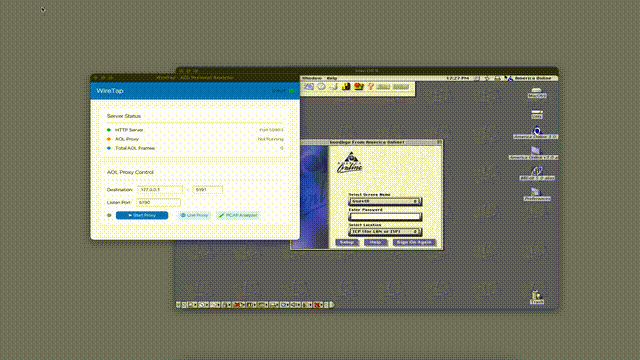Click the Start Proxy button in WireTap
The image size is (640, 360).
pos(142,215)
